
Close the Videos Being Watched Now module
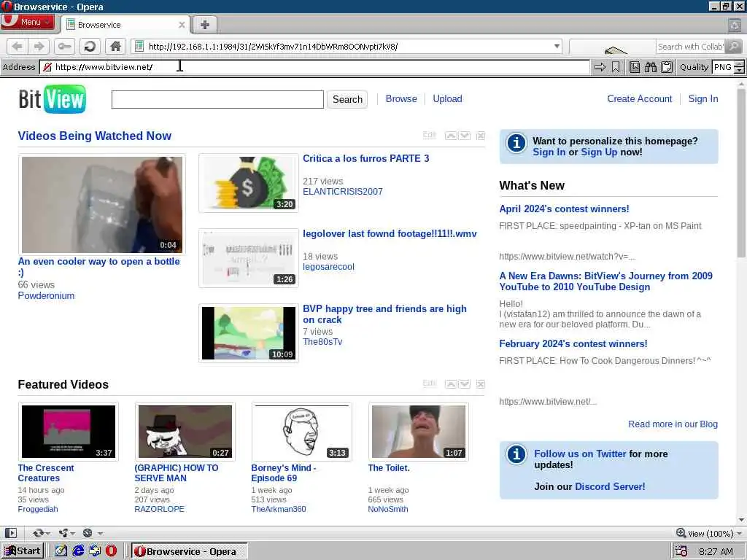(481, 136)
